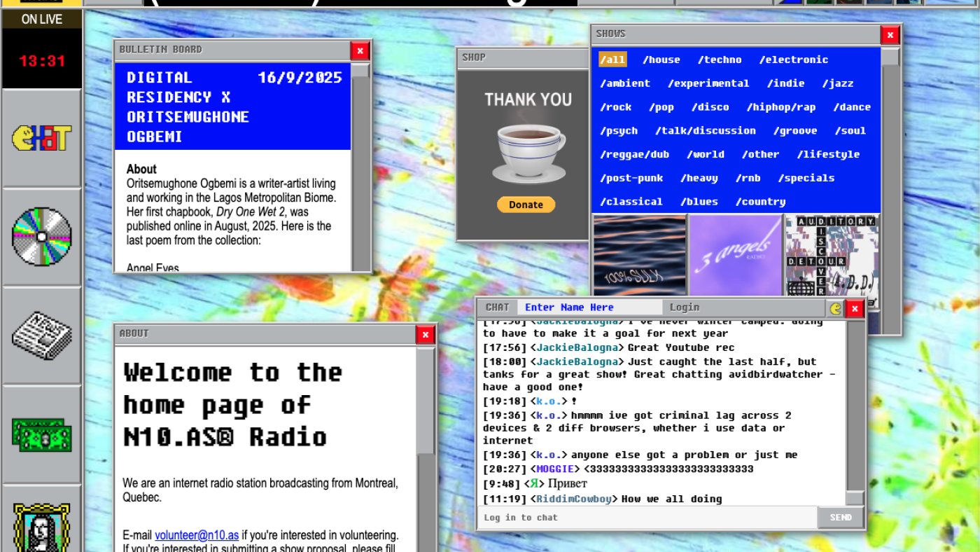
Task: Select the /post-punk genre tag
Action: 631,178
